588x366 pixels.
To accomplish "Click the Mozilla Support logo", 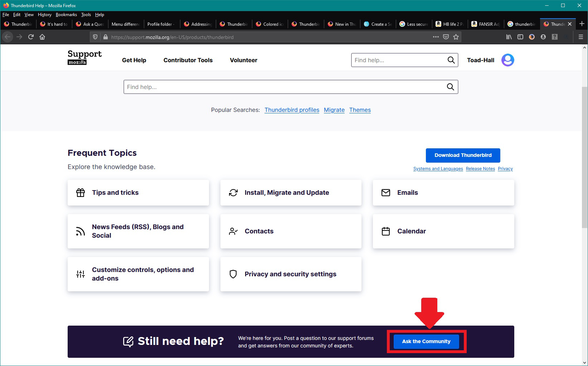I will click(x=84, y=57).
